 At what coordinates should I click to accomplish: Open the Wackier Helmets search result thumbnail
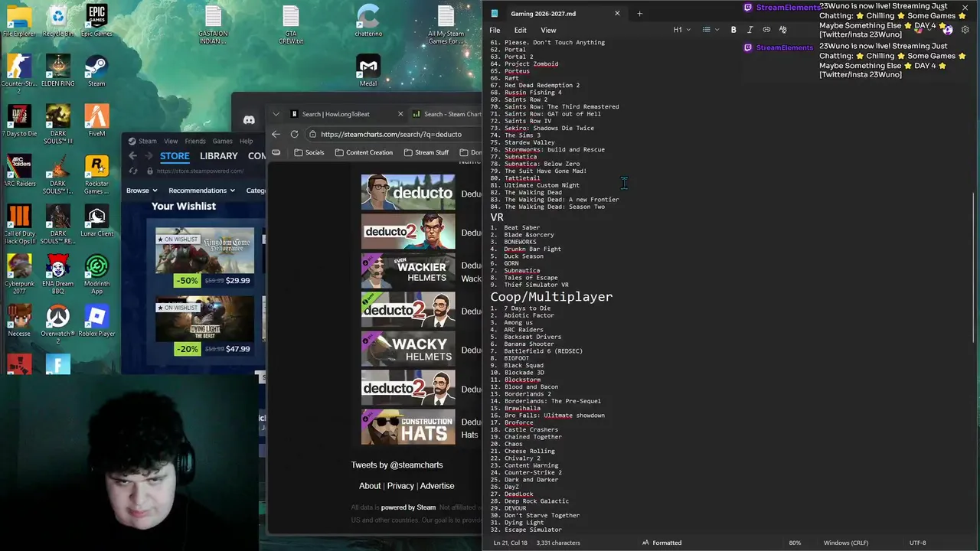tap(408, 272)
